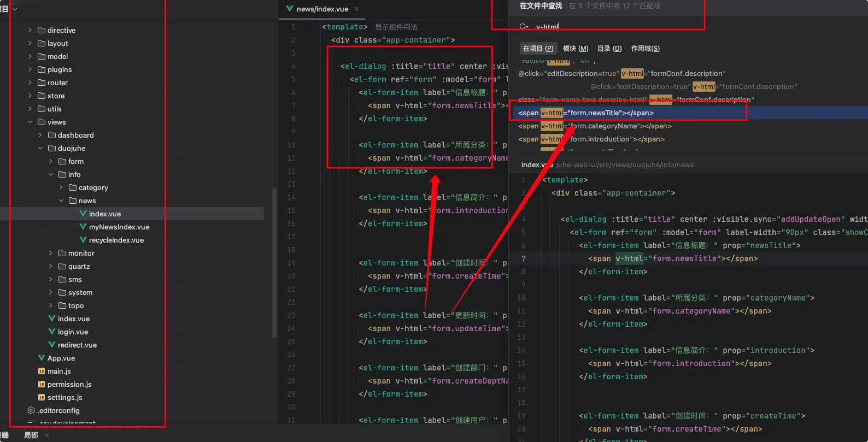This screenshot has width=868, height=442.
Task: Click the Vue icon on news/index.vue tab
Action: point(290,9)
